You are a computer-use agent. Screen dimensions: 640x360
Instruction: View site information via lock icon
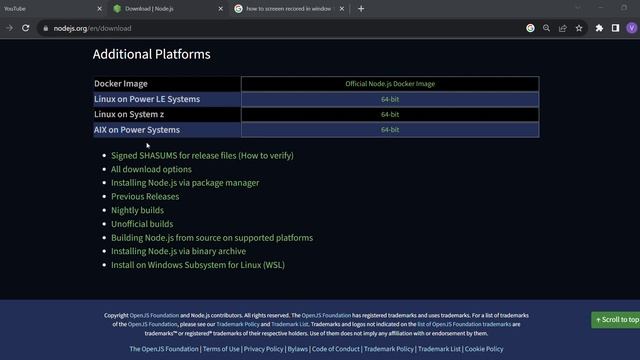pyautogui.click(x=45, y=28)
